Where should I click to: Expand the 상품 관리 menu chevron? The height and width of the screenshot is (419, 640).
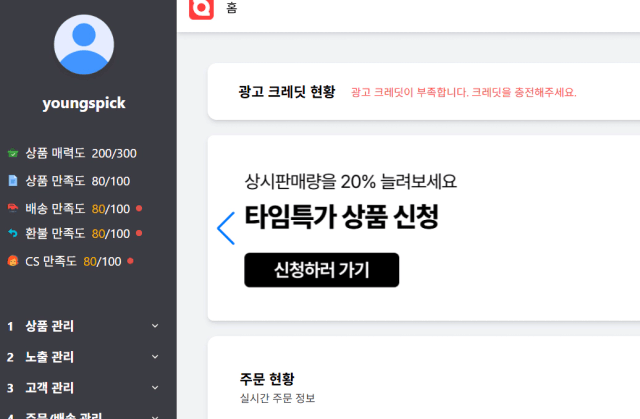point(155,326)
